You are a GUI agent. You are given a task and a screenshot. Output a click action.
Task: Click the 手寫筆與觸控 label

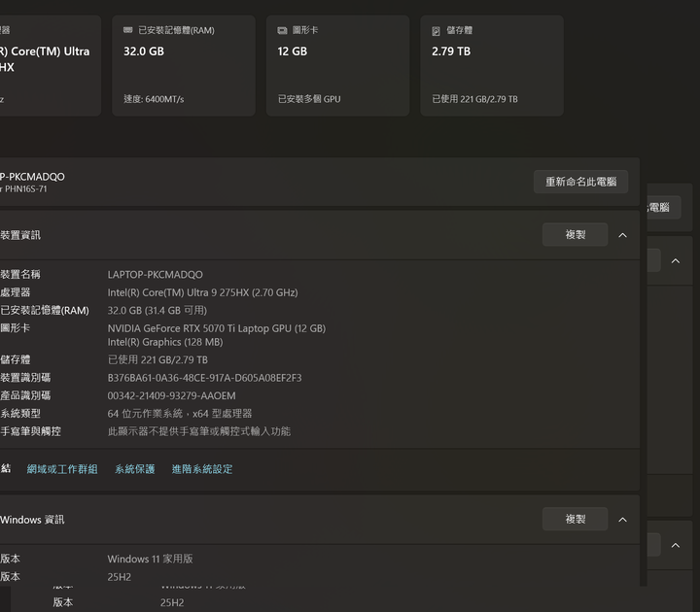30,431
